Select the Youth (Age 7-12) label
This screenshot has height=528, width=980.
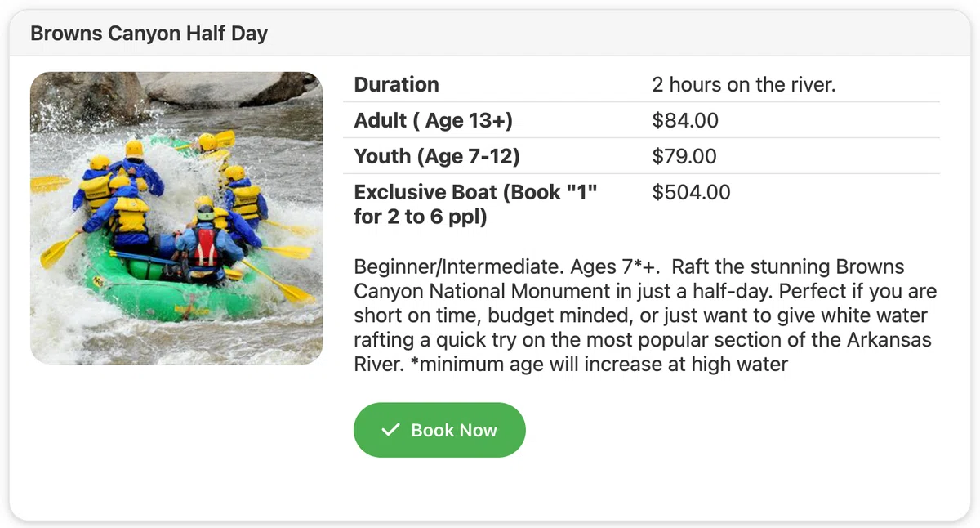coord(437,156)
